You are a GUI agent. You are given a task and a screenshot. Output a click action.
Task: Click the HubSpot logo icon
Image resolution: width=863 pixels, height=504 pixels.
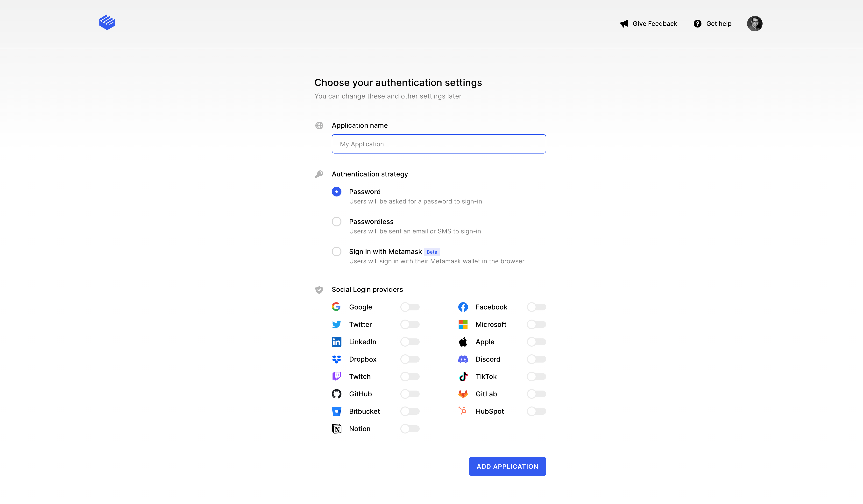(x=463, y=411)
